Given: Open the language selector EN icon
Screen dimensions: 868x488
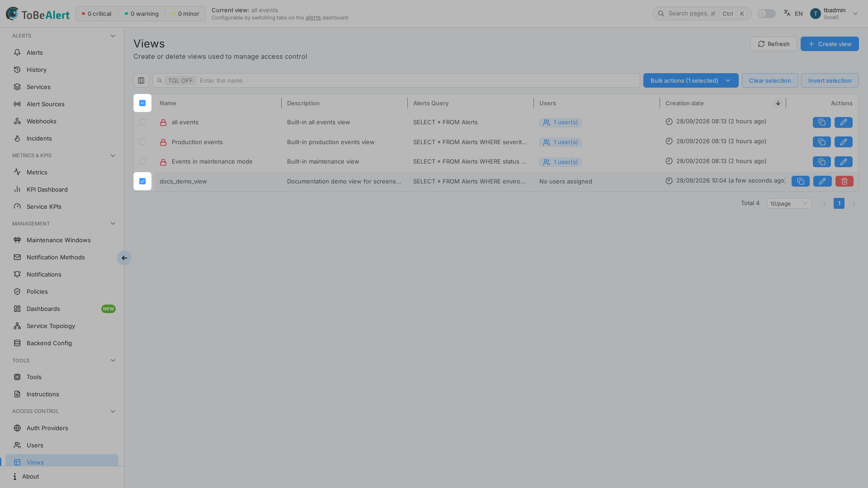Looking at the screenshot, I should 793,14.
